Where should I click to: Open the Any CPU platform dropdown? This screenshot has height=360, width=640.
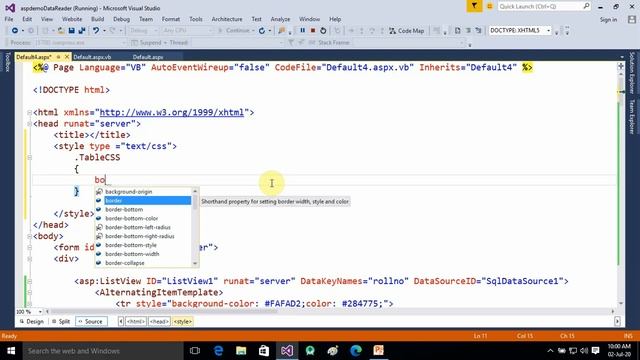point(187,31)
